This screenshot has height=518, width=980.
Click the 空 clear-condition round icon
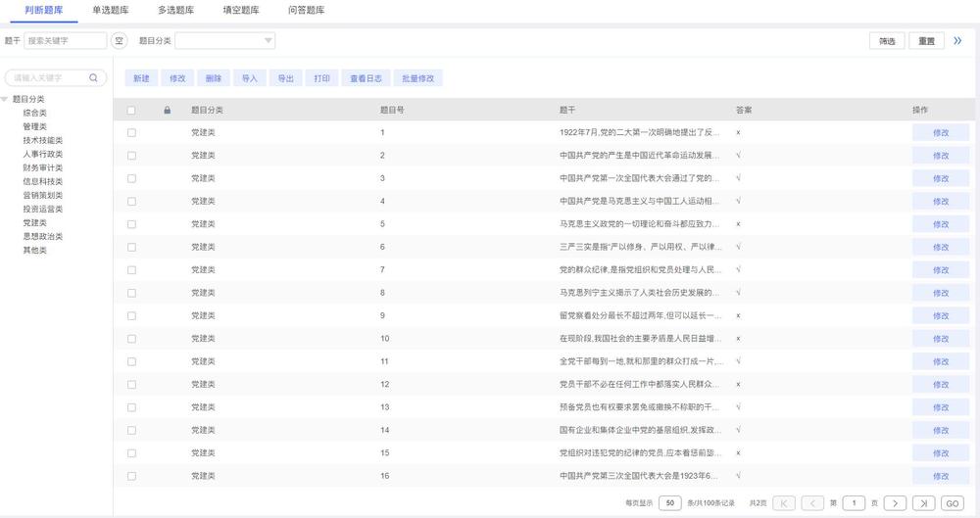[x=119, y=41]
